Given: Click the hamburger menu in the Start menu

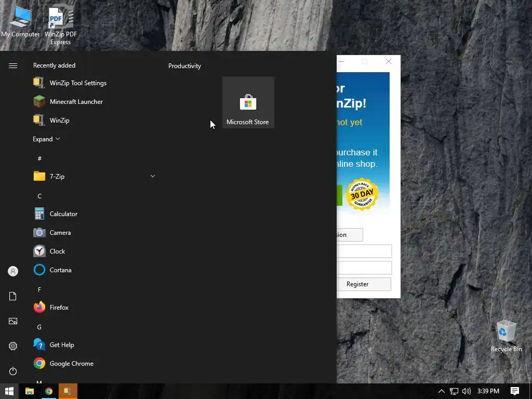Looking at the screenshot, I should [x=13, y=65].
